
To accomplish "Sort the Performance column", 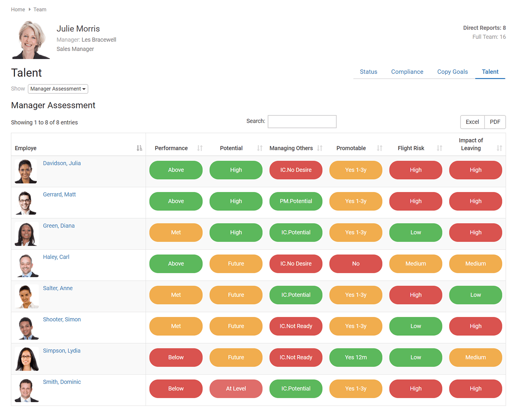I will (200, 148).
